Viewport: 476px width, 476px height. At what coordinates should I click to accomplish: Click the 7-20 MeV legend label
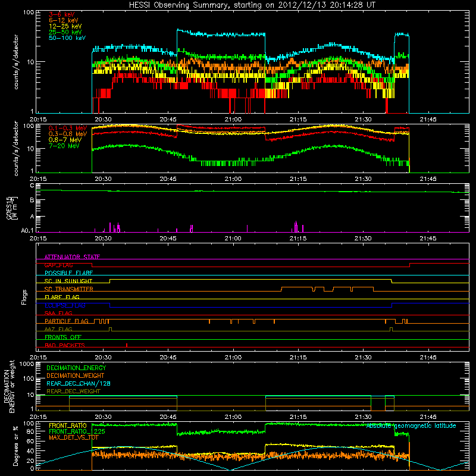(x=64, y=146)
